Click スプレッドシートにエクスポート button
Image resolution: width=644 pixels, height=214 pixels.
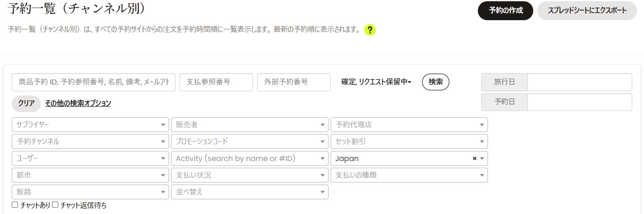[x=587, y=11]
